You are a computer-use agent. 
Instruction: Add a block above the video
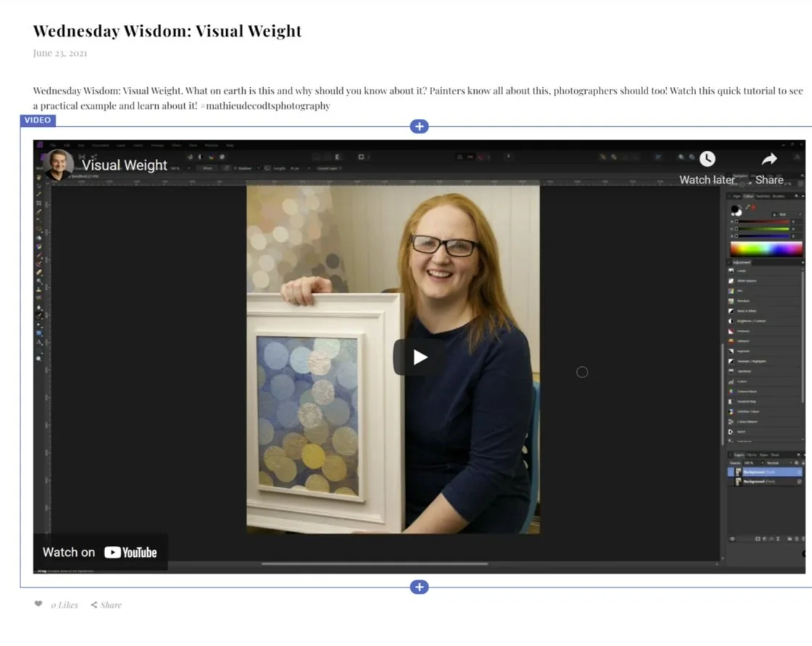pos(420,126)
